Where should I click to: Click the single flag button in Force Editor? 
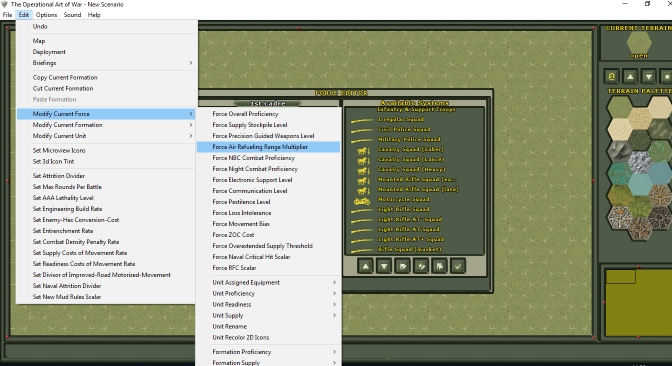402,266
